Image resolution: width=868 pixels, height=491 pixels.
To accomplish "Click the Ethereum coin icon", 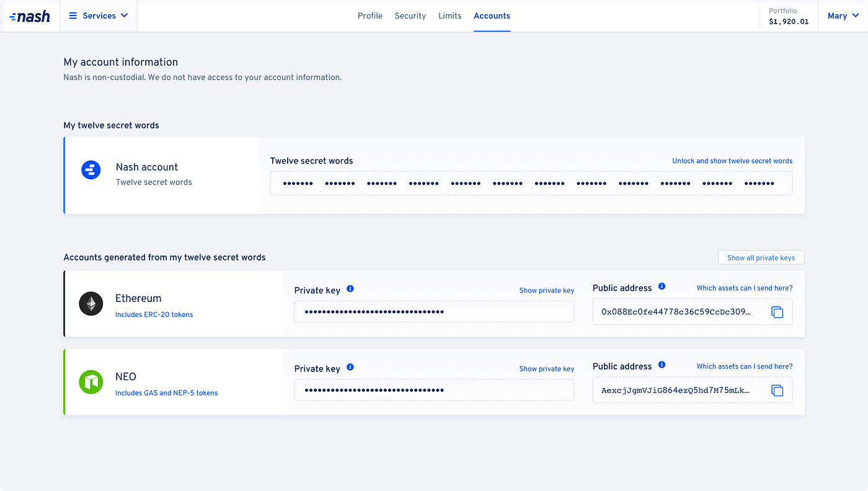I will click(x=91, y=304).
